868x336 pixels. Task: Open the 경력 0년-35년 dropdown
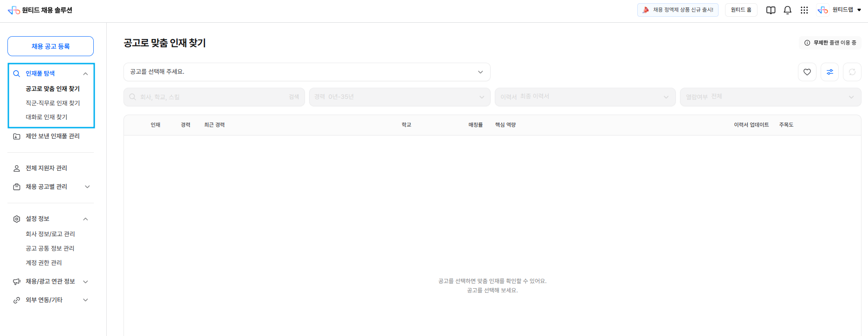pos(400,97)
